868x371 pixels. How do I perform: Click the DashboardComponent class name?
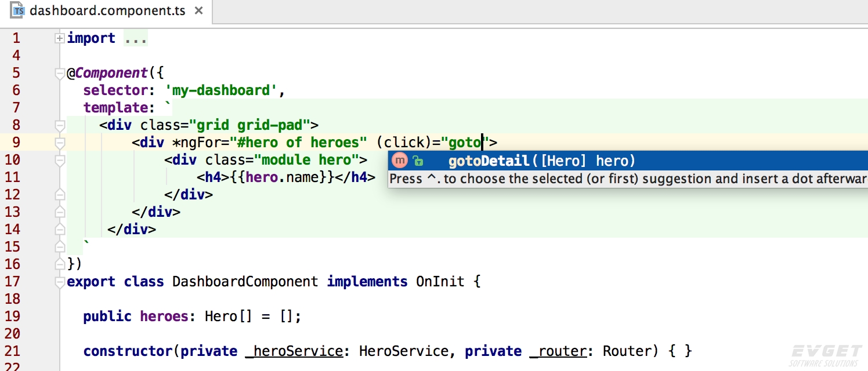245,282
